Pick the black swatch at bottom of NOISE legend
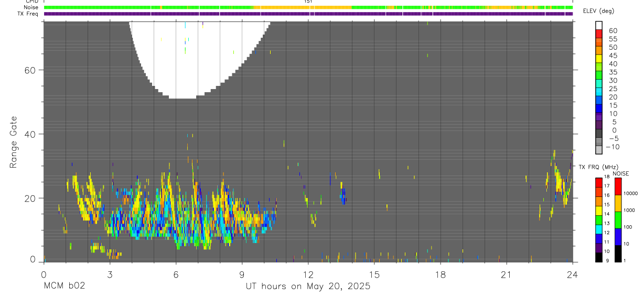 pos(618,254)
